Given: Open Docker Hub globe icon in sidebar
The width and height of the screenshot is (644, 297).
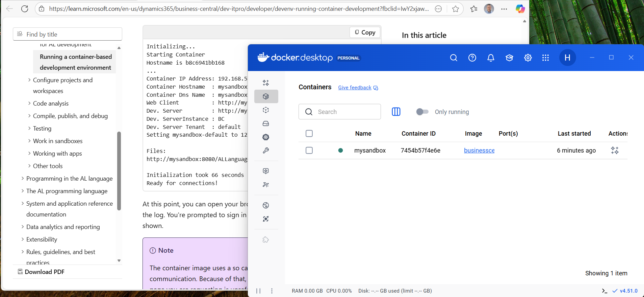Looking at the screenshot, I should tap(266, 205).
